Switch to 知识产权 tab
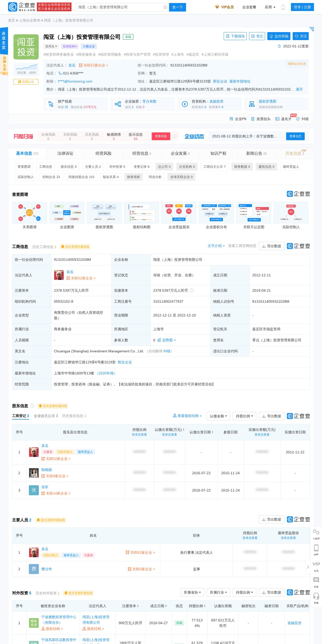Image resolution: width=322 pixels, height=644 pixels. (218, 153)
